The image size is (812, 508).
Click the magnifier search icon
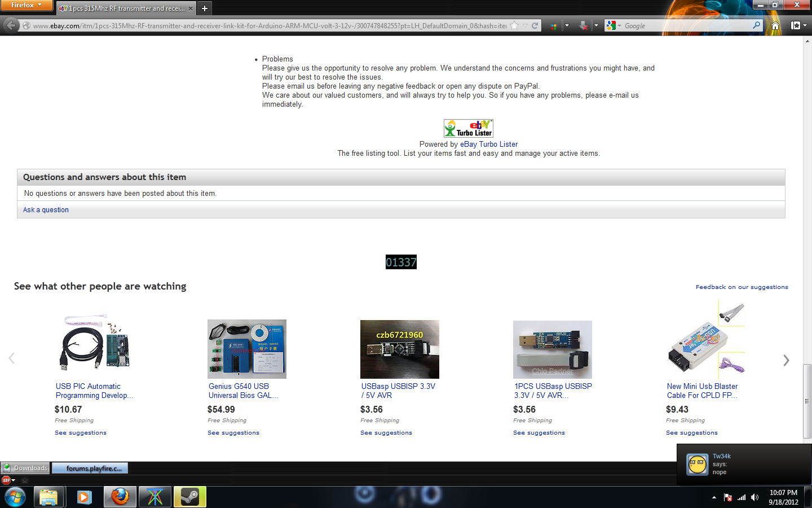click(x=756, y=25)
